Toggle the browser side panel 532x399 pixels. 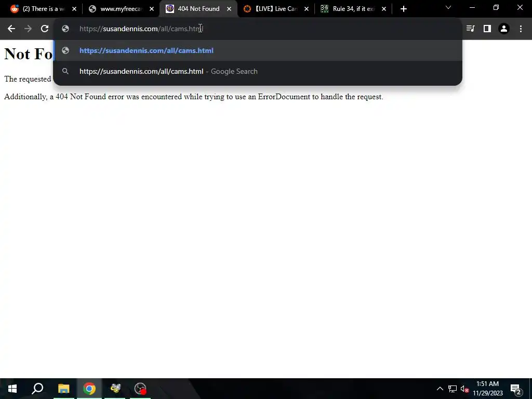pos(487,29)
